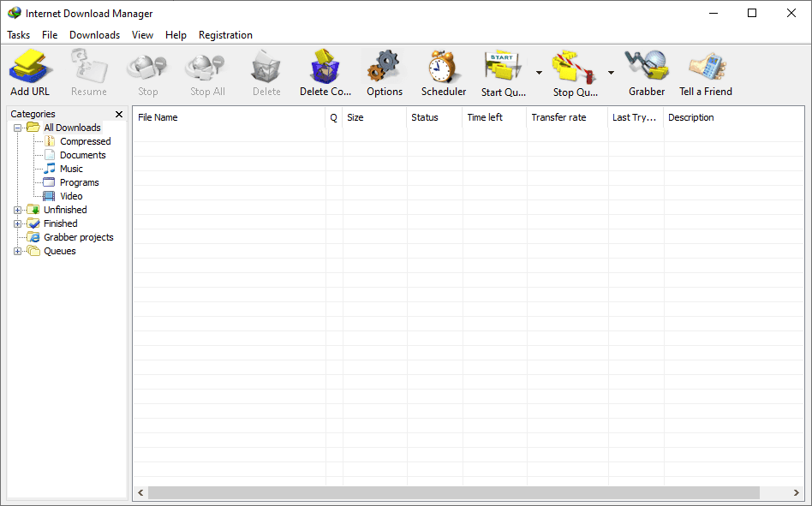812x506 pixels.
Task: Open the Grabber tool icon
Action: pos(647,65)
